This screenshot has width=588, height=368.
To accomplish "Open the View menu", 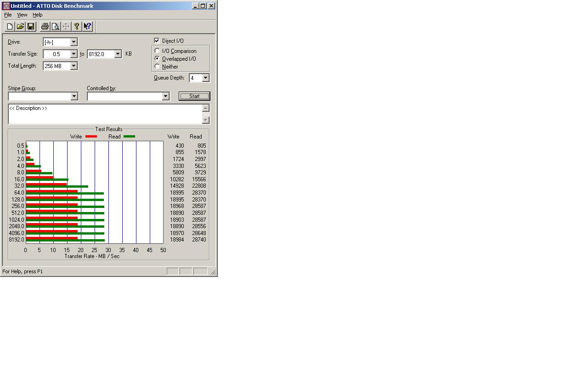I will click(22, 15).
